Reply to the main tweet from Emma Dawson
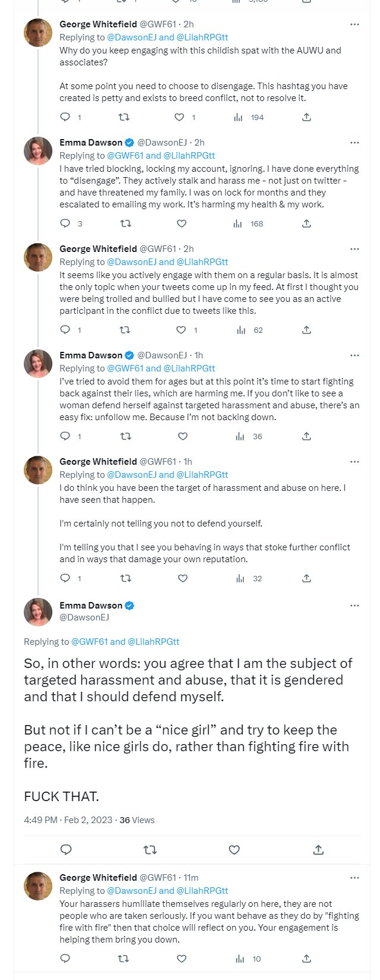The image size is (380, 980). pyautogui.click(x=66, y=850)
